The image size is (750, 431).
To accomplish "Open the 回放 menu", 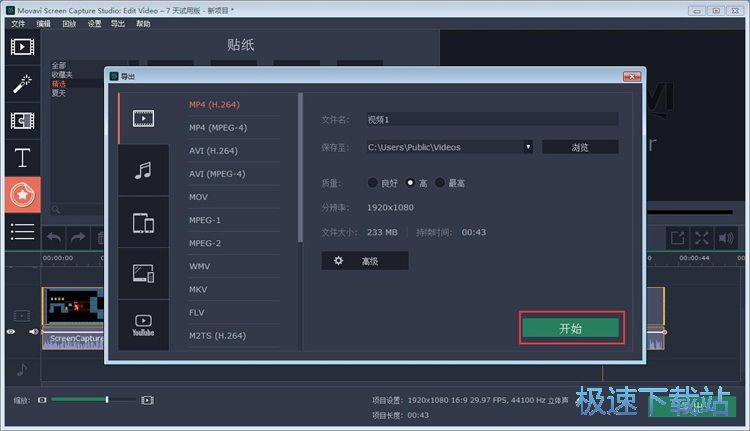I will (69, 23).
